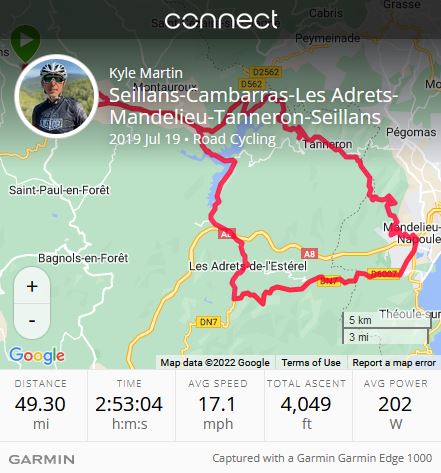Image resolution: width=441 pixels, height=473 pixels.
Task: Toggle the 5 km / 3 mi scale
Action: [387, 328]
